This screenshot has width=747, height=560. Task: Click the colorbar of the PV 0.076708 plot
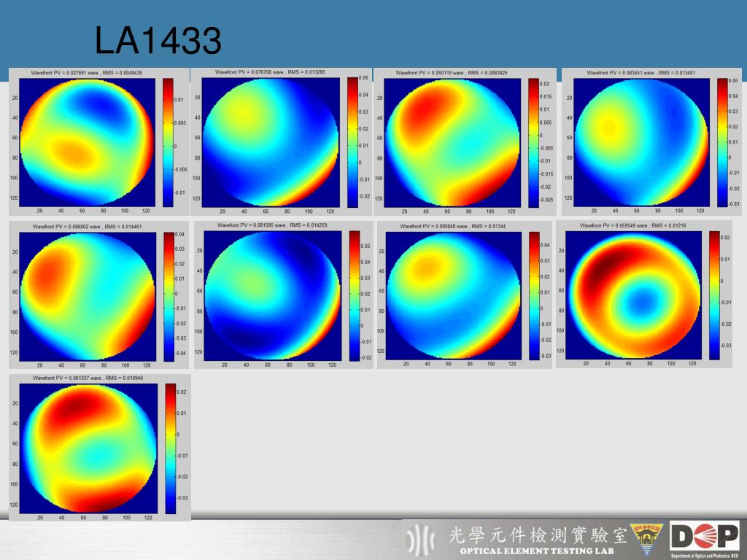coord(352,142)
